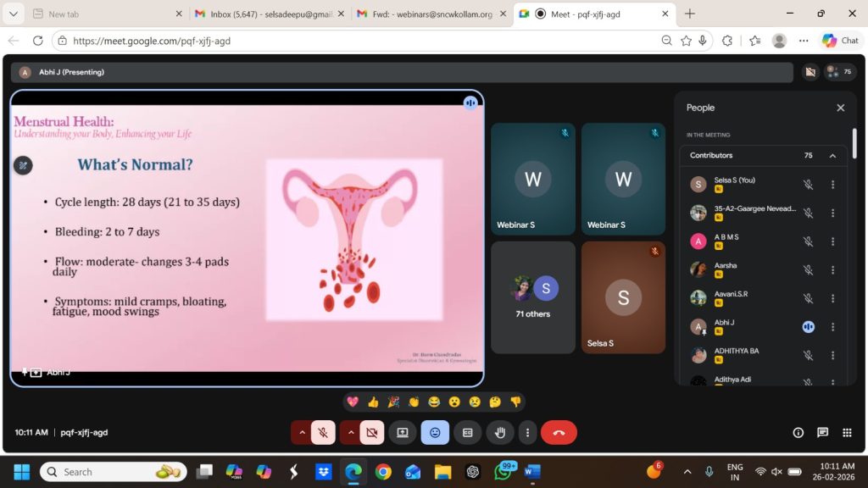Screen dimensions: 868x488
Task: Toggle closed captions button
Action: pyautogui.click(x=467, y=432)
